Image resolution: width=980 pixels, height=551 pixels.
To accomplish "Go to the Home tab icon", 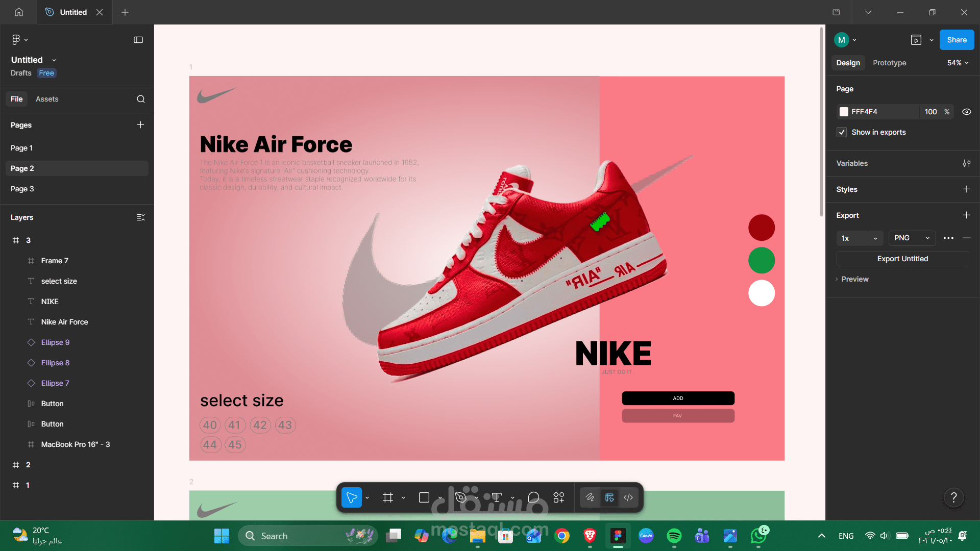I will [x=19, y=12].
